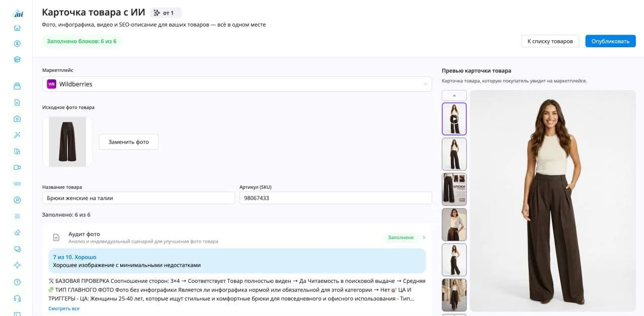The image size is (644, 316).
Task: Click the 'Карточка товара с ИИ' page title
Action: 93,13
